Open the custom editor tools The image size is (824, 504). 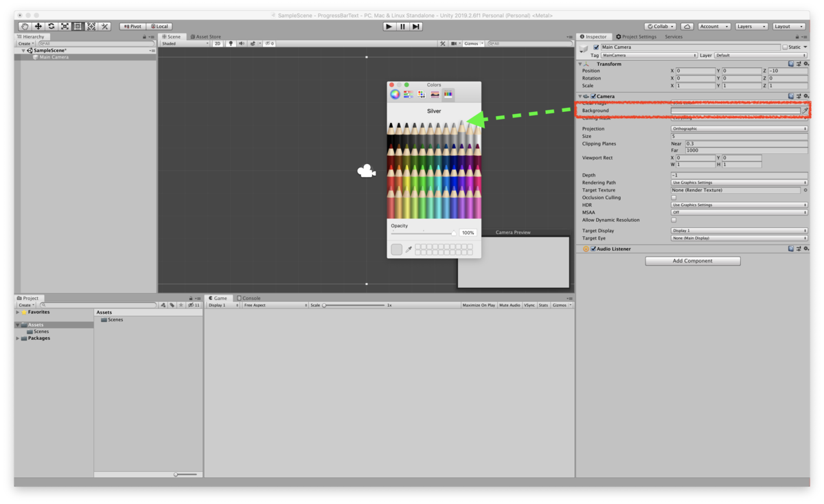104,26
